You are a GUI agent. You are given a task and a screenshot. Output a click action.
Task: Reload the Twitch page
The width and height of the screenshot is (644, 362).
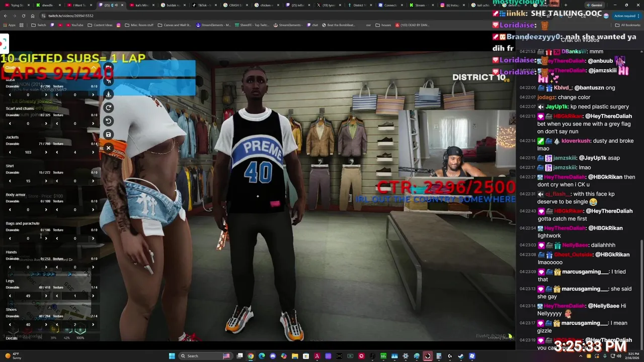23,16
